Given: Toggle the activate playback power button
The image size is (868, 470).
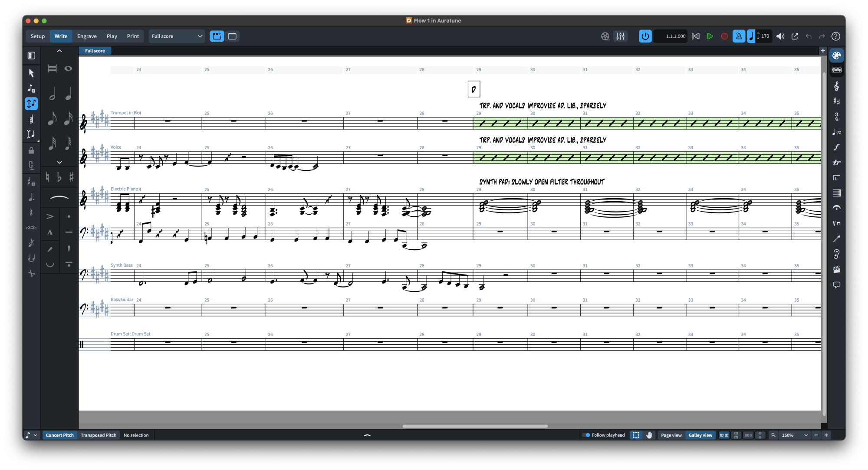Looking at the screenshot, I should coord(645,36).
